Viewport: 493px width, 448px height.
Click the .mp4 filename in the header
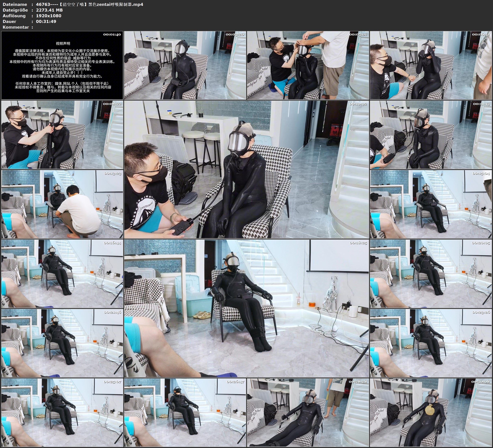[89, 4]
